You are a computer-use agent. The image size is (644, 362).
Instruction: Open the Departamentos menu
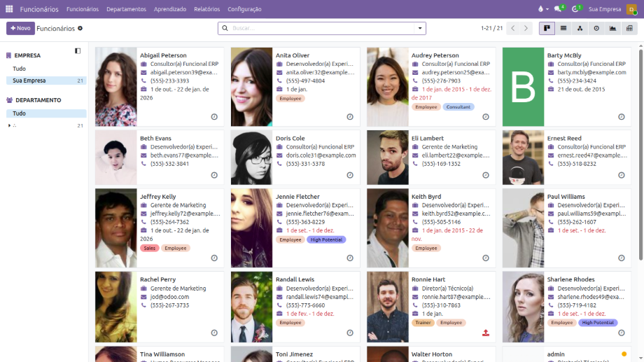click(x=126, y=9)
